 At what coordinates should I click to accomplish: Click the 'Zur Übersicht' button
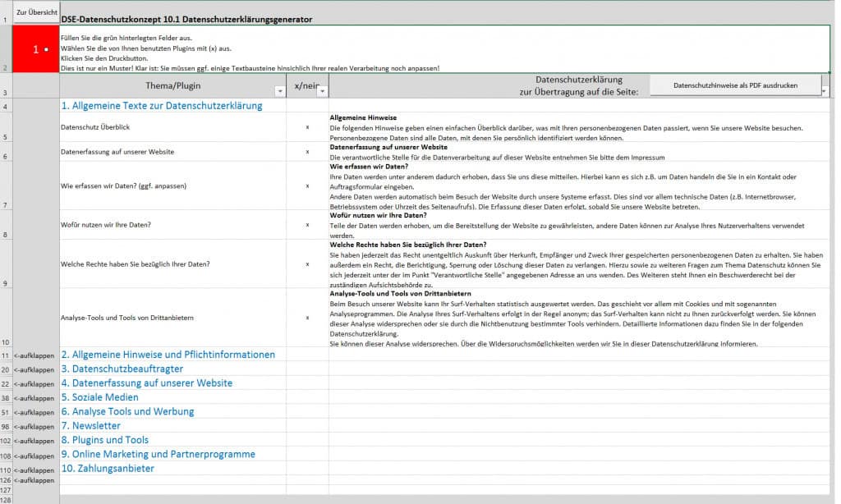(37, 12)
